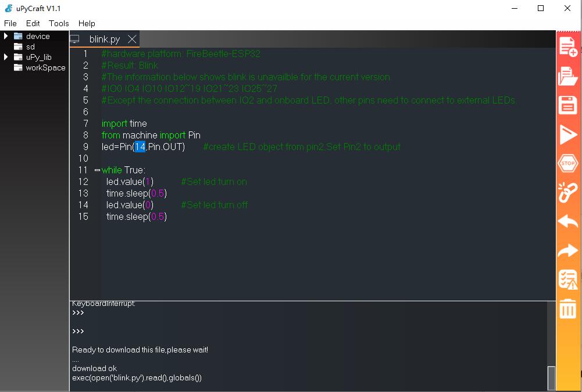Click the monitor icon beside blink.py tab
Viewport: 582px width, 392px height.
pyautogui.click(x=74, y=39)
